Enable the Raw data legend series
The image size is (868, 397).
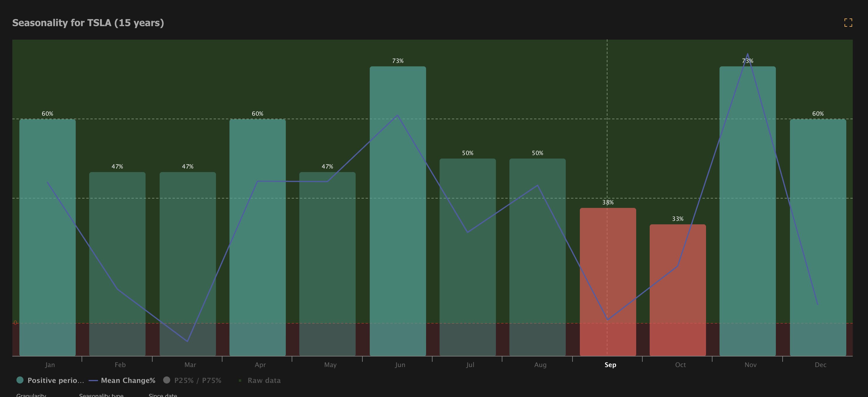click(264, 381)
